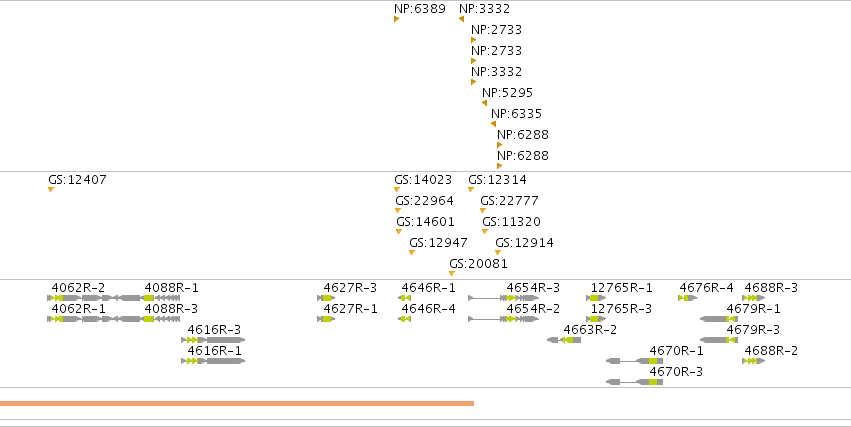Viewport: 851px width, 427px height.
Task: Select the 4670R-1 transcript model
Action: point(634,361)
